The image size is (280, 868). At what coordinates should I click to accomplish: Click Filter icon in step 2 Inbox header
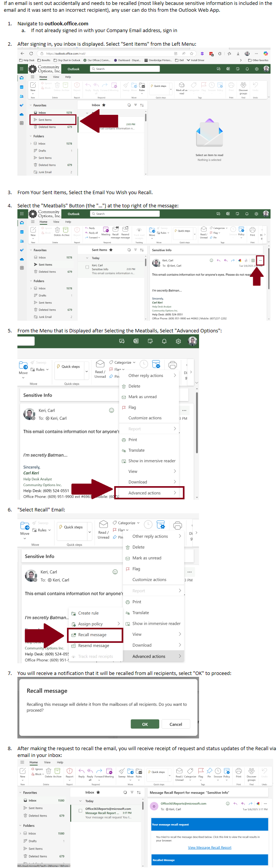tap(135, 105)
